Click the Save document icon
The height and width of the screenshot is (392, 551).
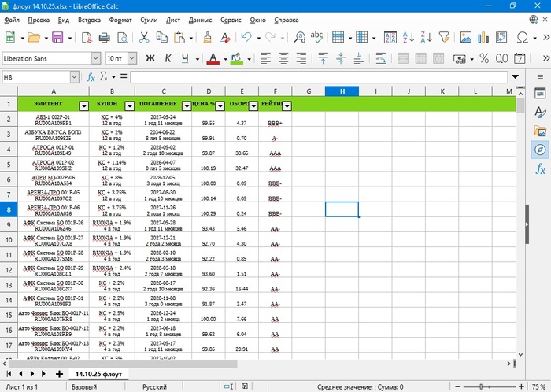click(x=57, y=37)
